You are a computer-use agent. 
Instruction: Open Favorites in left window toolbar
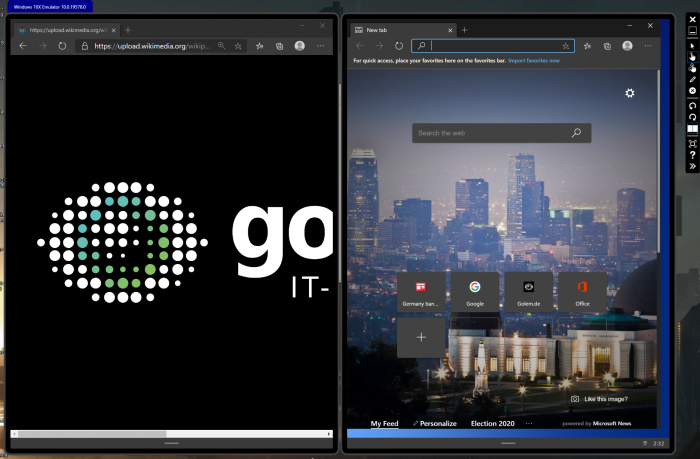pyautogui.click(x=259, y=46)
